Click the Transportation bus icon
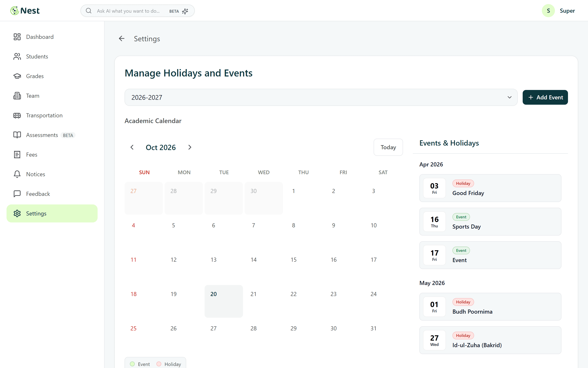This screenshot has height=368, width=588. click(x=17, y=115)
